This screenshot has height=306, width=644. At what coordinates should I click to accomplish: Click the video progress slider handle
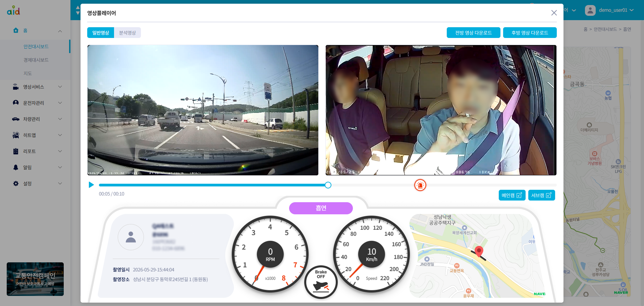click(328, 185)
